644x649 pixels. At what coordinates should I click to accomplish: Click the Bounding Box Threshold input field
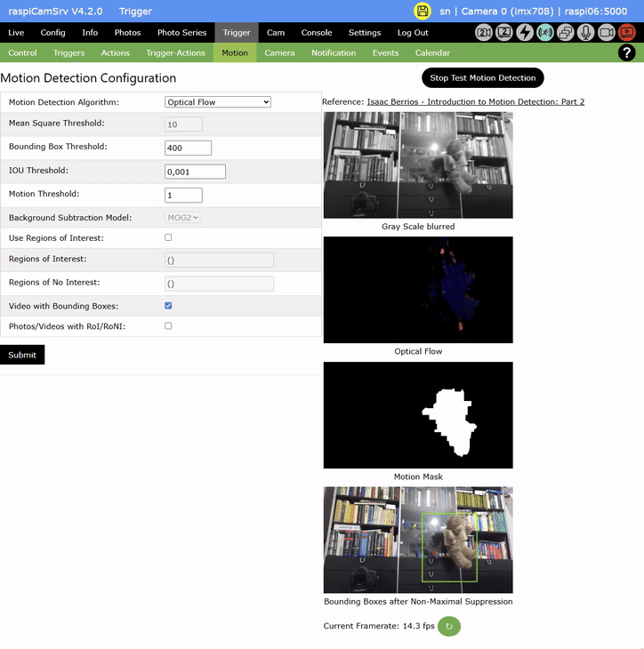pos(189,148)
